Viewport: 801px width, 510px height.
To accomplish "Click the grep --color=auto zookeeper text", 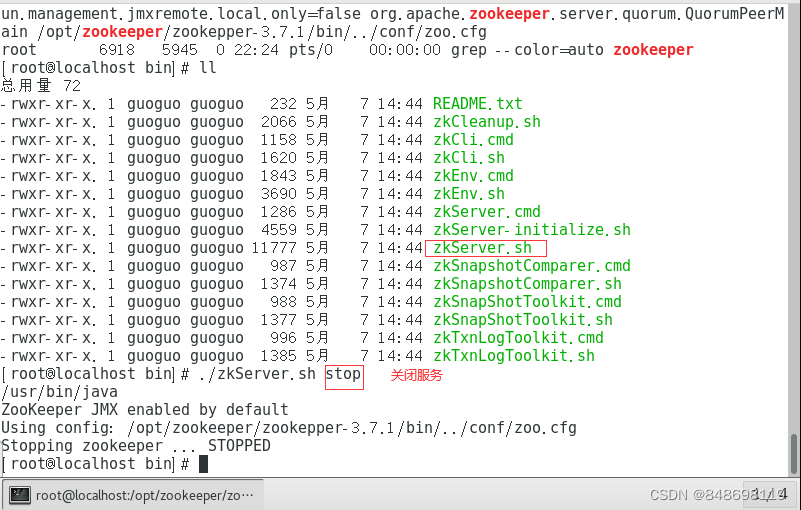I will pyautogui.click(x=572, y=50).
